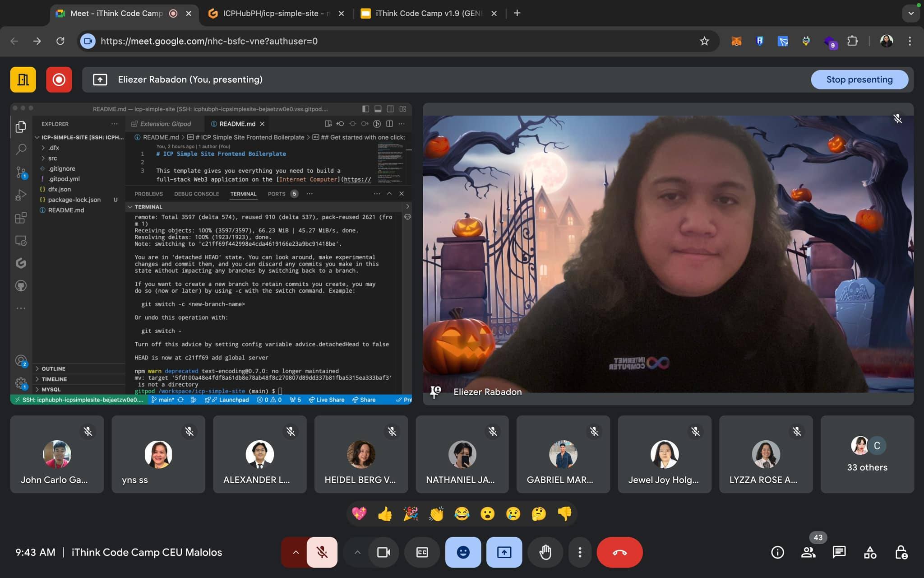
Task: Send the thumbs up reaction
Action: [x=385, y=513]
